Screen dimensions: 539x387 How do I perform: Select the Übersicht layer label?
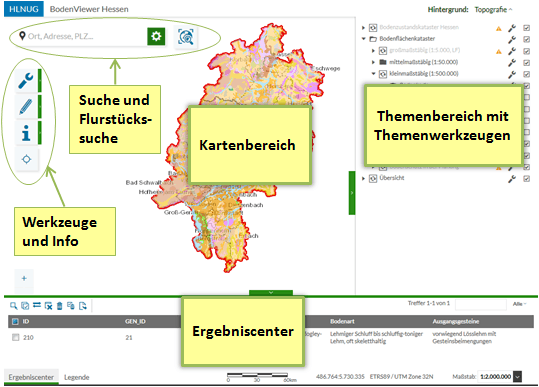point(392,178)
